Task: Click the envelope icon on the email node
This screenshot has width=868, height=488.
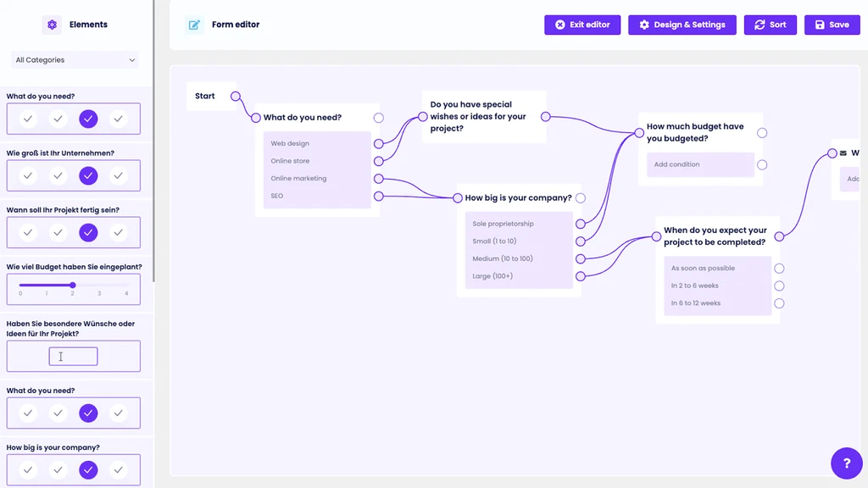Action: [843, 153]
